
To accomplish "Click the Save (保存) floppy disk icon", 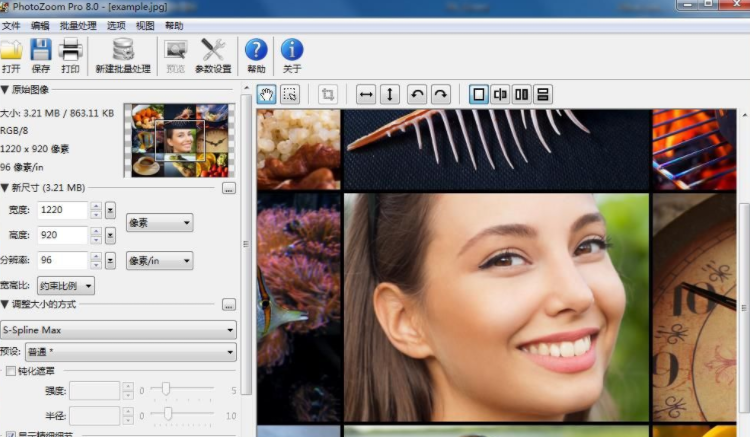I will point(41,50).
